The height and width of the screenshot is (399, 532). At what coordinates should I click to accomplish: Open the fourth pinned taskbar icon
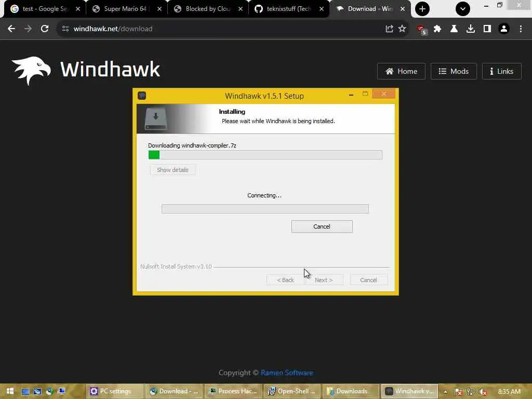pos(61,391)
